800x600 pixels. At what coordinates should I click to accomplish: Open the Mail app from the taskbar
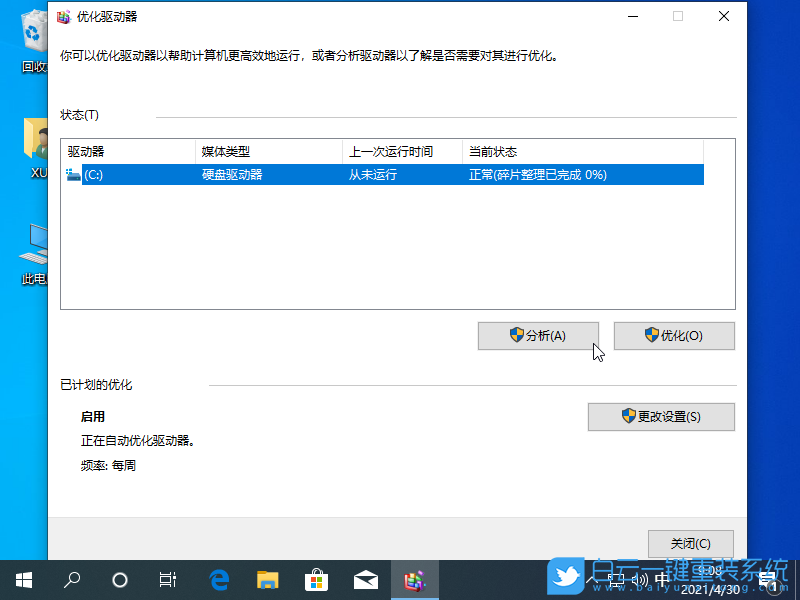(365, 579)
